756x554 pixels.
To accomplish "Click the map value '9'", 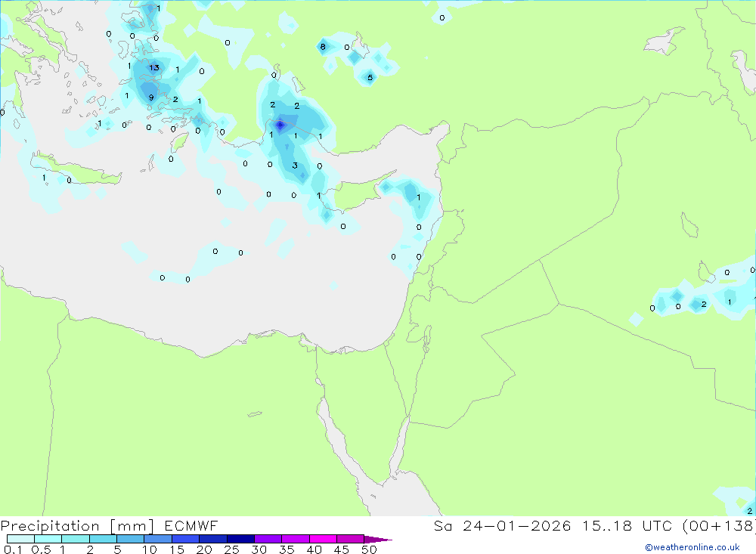I will 151,98.
